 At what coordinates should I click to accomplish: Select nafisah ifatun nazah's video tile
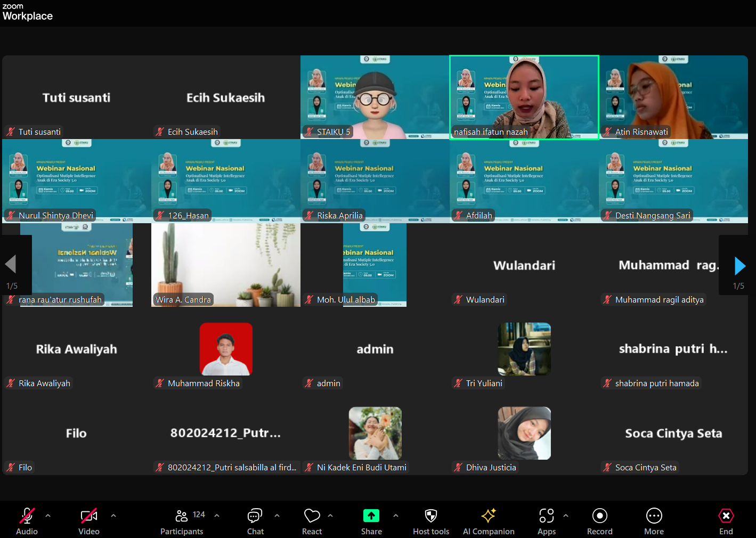tap(524, 97)
